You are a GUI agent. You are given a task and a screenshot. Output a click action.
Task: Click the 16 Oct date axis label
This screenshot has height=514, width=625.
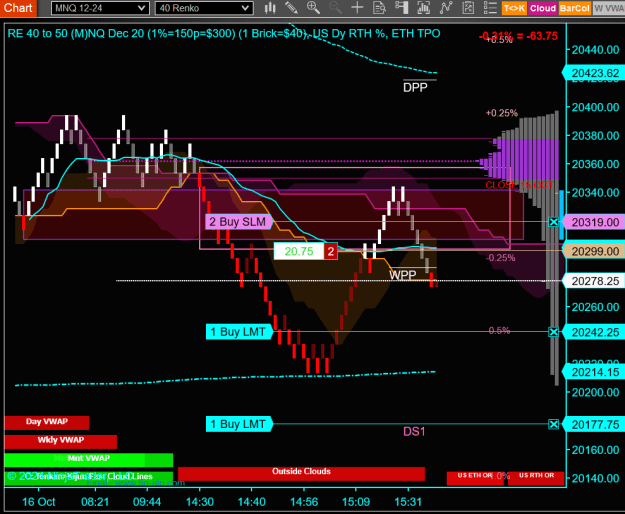point(39,502)
